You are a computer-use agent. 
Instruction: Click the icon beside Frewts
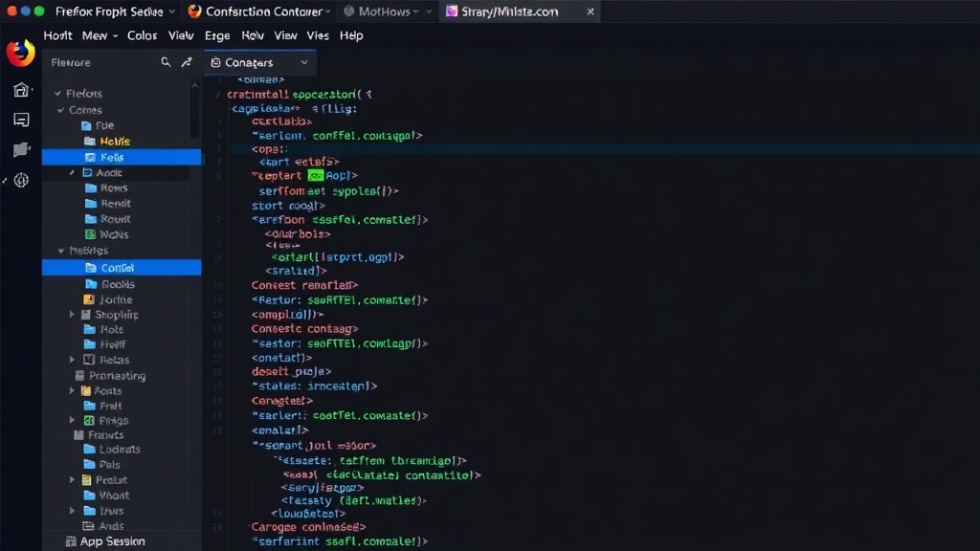click(78, 435)
